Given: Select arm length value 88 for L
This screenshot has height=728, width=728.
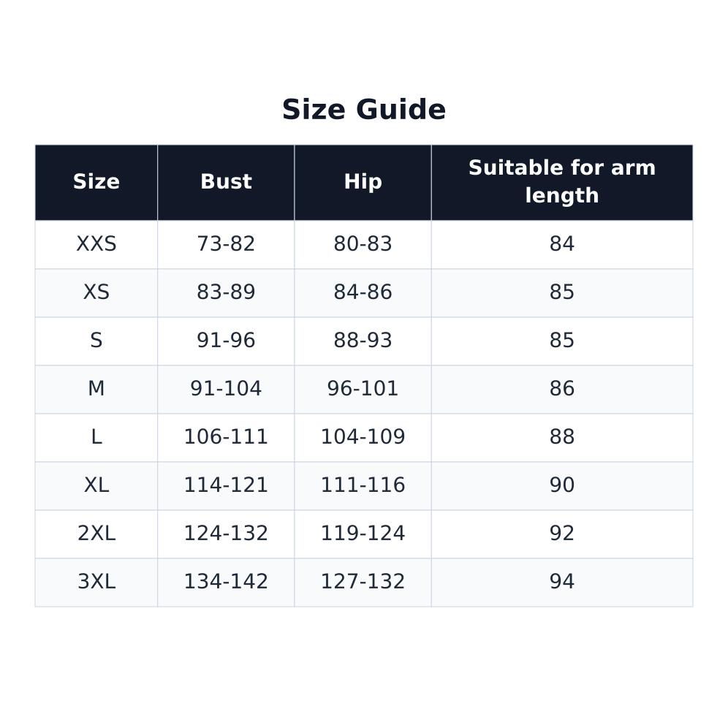Looking at the screenshot, I should pos(562,437).
